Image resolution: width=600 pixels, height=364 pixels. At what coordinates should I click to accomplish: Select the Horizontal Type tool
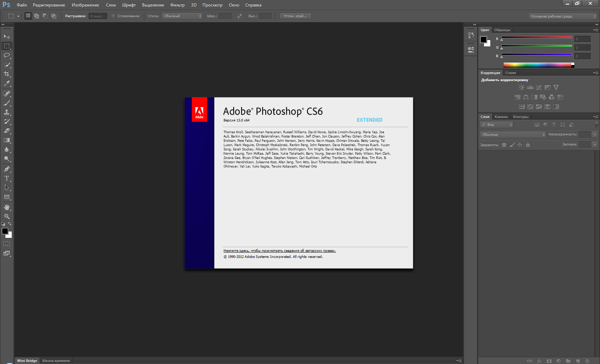7,178
